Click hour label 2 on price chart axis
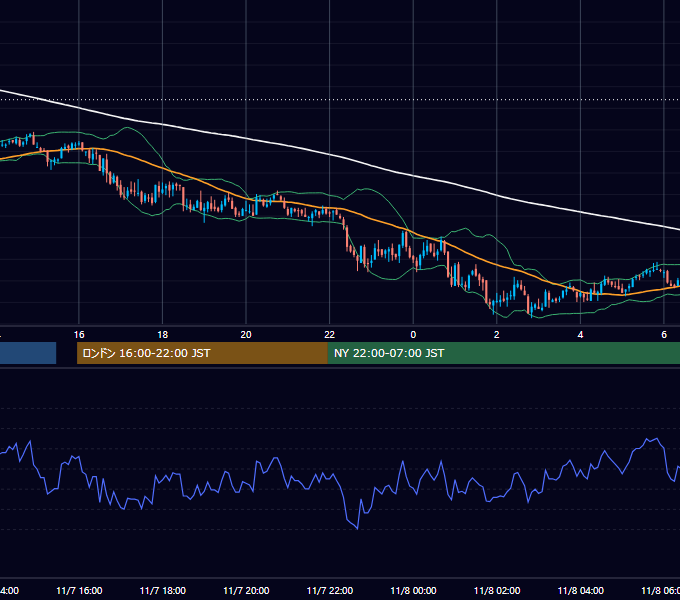 [x=497, y=335]
